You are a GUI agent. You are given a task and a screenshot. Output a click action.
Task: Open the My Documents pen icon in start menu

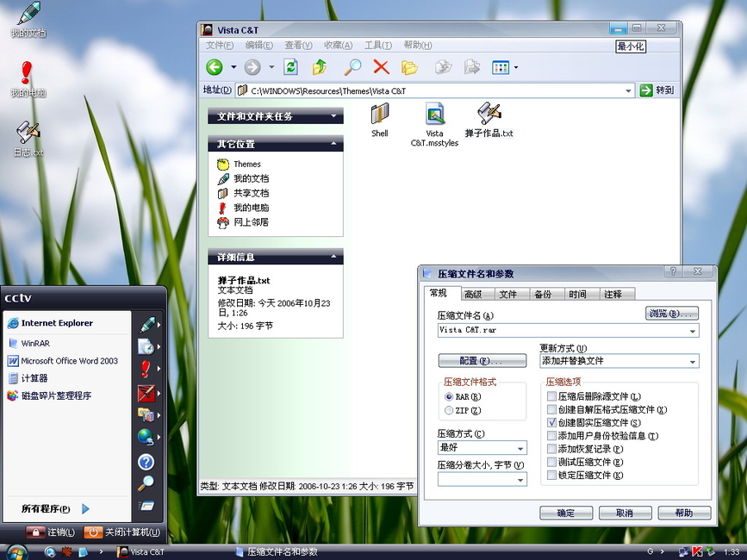click(x=147, y=325)
